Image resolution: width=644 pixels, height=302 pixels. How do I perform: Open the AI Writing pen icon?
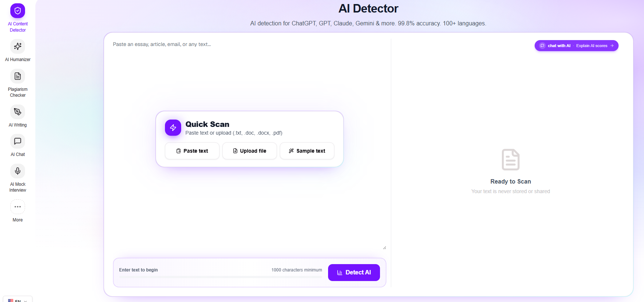click(x=18, y=112)
